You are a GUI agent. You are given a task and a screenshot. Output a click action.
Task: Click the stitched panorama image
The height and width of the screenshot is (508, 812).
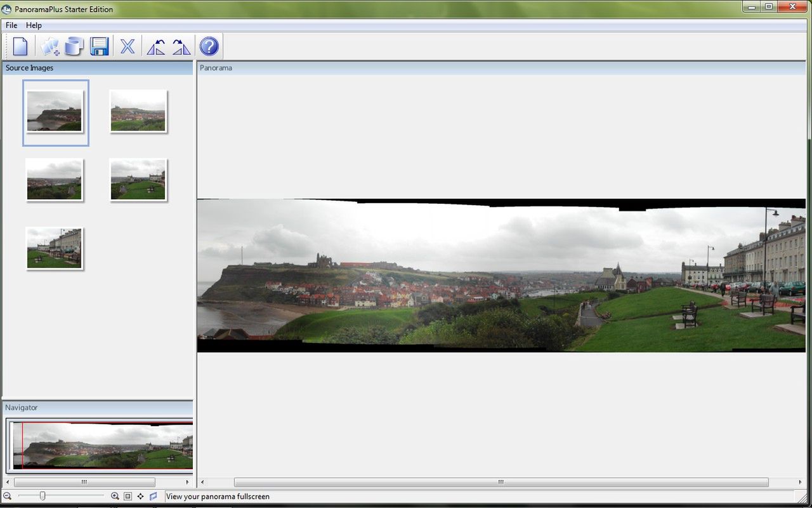pyautogui.click(x=501, y=276)
